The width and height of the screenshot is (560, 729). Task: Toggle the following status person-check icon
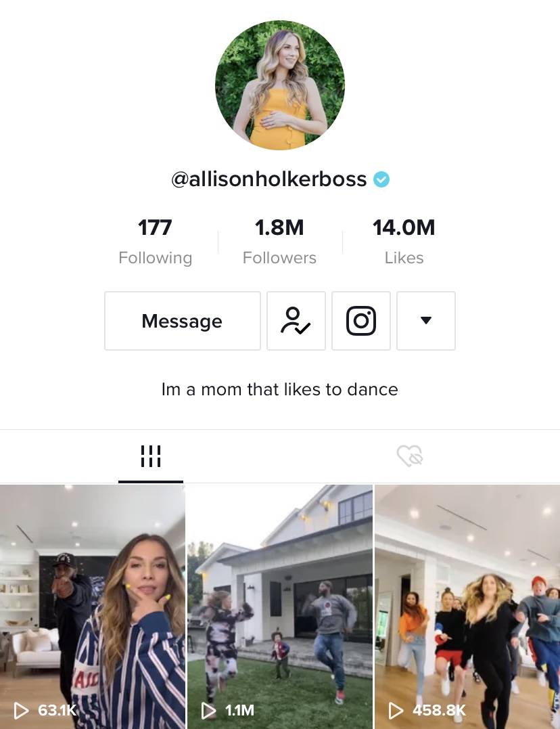click(296, 321)
